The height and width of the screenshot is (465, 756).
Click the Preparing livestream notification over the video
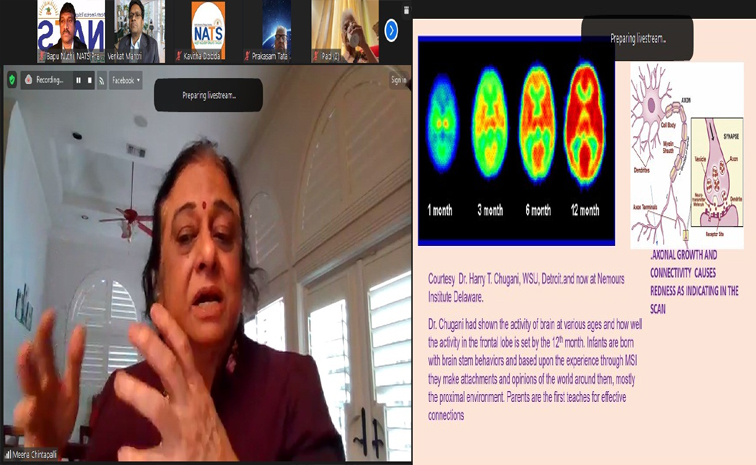click(x=209, y=96)
